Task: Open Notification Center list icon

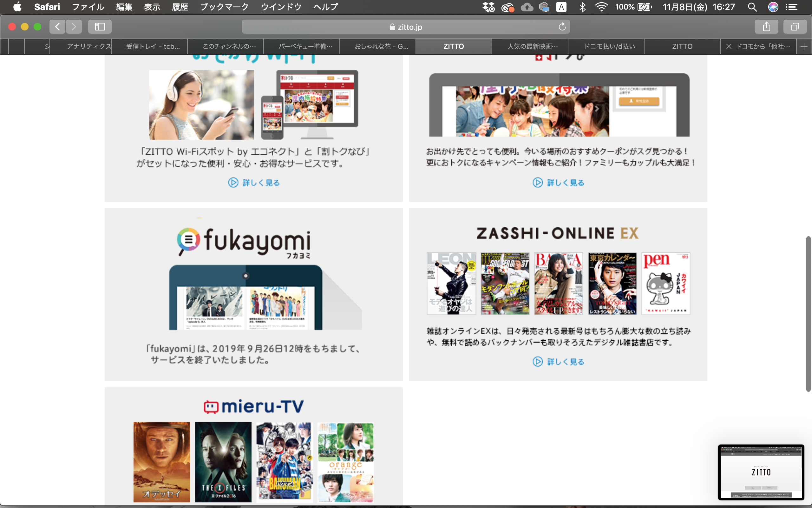Action: pyautogui.click(x=792, y=7)
